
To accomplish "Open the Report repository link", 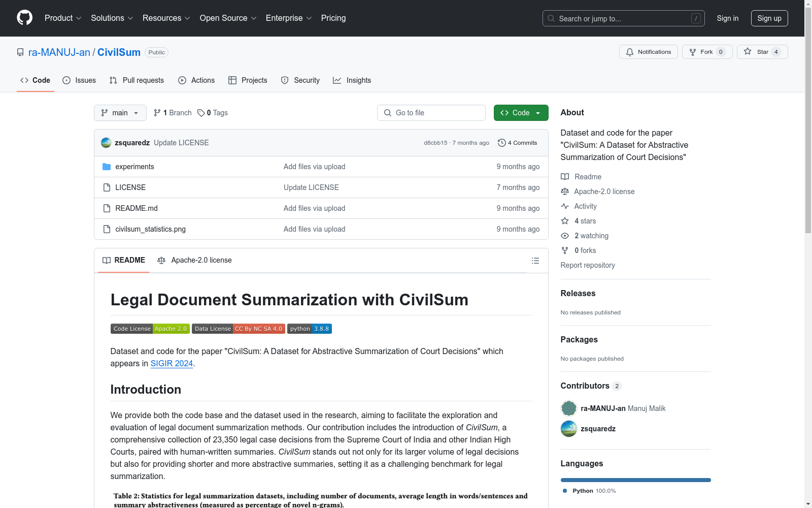I will pyautogui.click(x=588, y=265).
